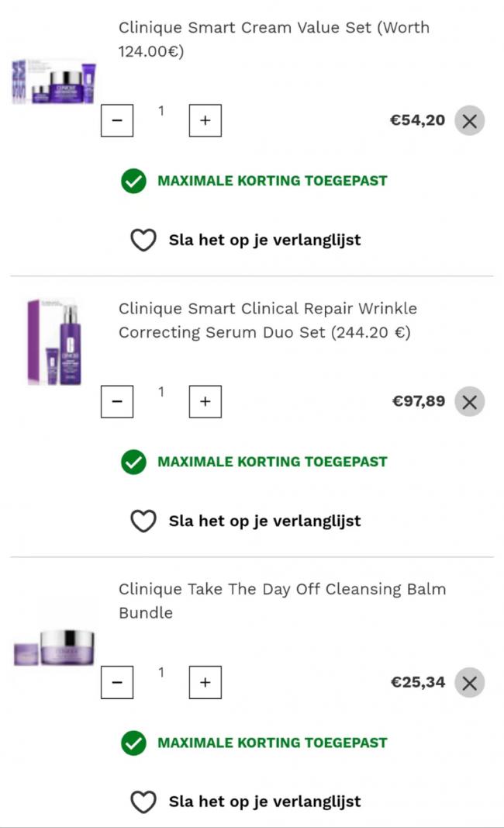The image size is (504, 828).
Task: View Wrinkle Correcting Serum Duo Set thumbnail
Action: pyautogui.click(x=54, y=341)
